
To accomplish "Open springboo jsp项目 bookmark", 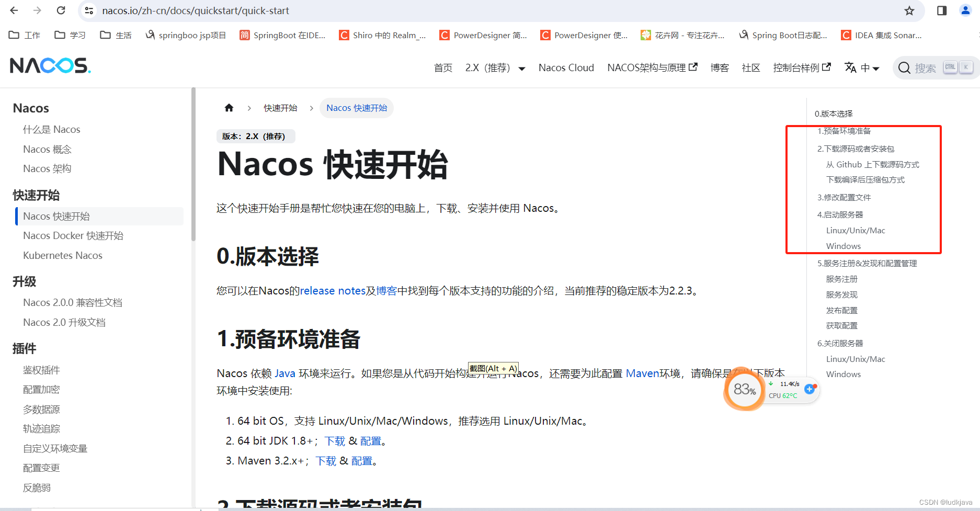I will (x=186, y=35).
